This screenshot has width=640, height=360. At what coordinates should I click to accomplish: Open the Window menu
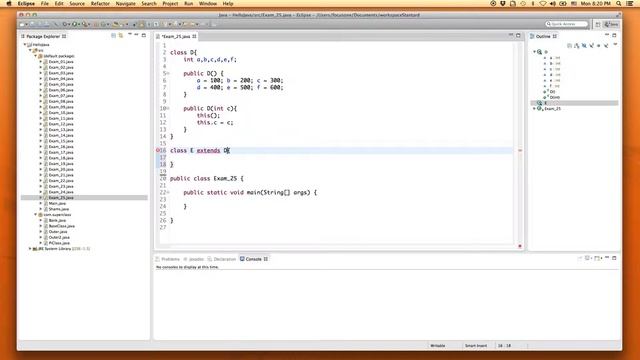(x=208, y=3)
